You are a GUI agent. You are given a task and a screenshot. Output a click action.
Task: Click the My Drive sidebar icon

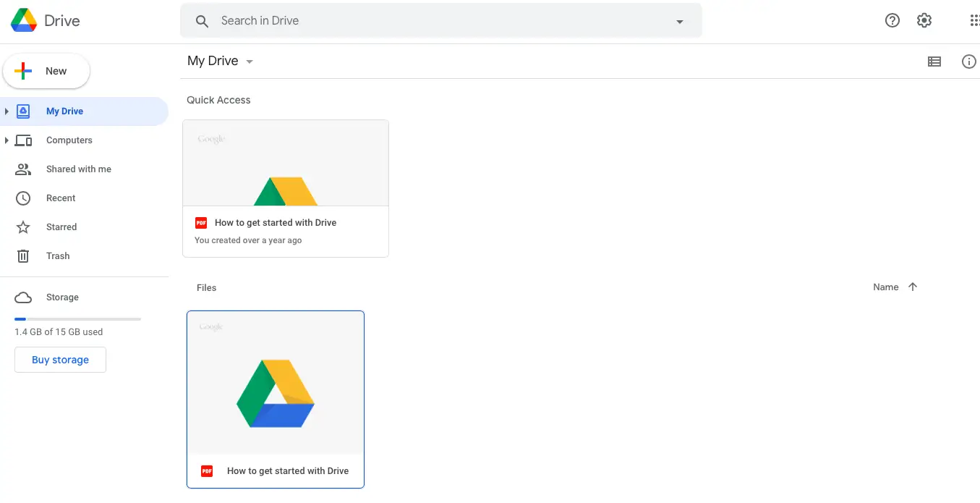(x=23, y=111)
